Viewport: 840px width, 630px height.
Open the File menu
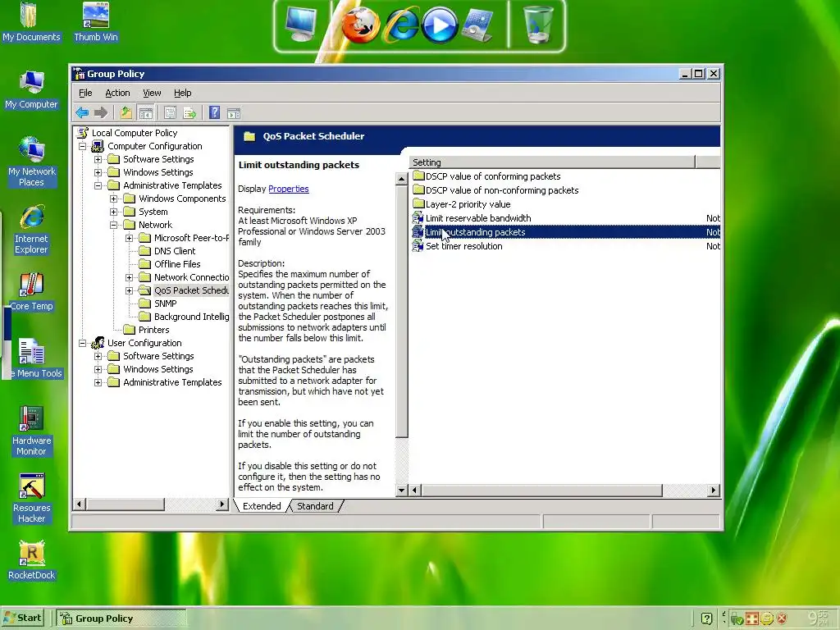click(85, 93)
